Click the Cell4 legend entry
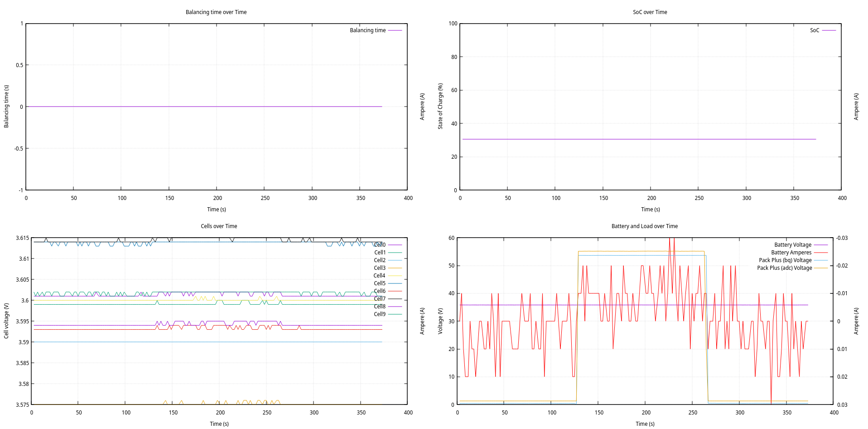This screenshot has height=429, width=868. pyautogui.click(x=379, y=276)
